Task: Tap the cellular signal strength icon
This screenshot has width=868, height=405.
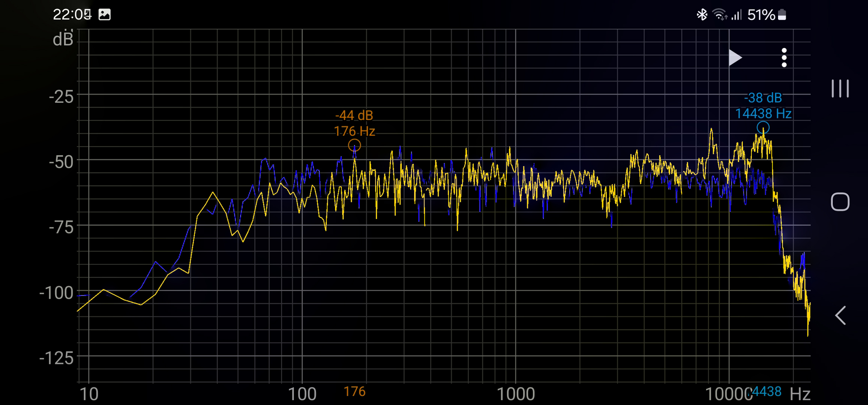Action: pos(736,15)
